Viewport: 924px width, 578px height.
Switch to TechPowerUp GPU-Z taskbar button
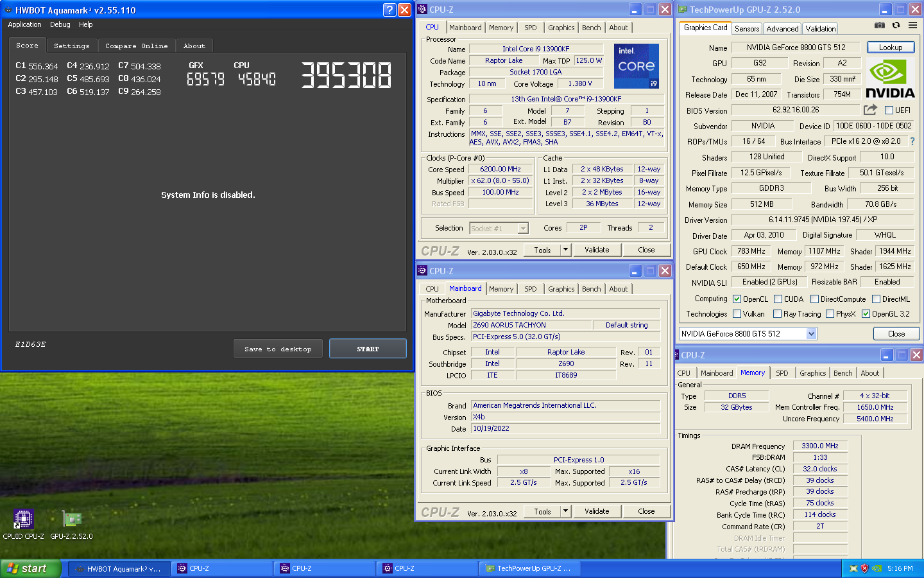pos(530,568)
